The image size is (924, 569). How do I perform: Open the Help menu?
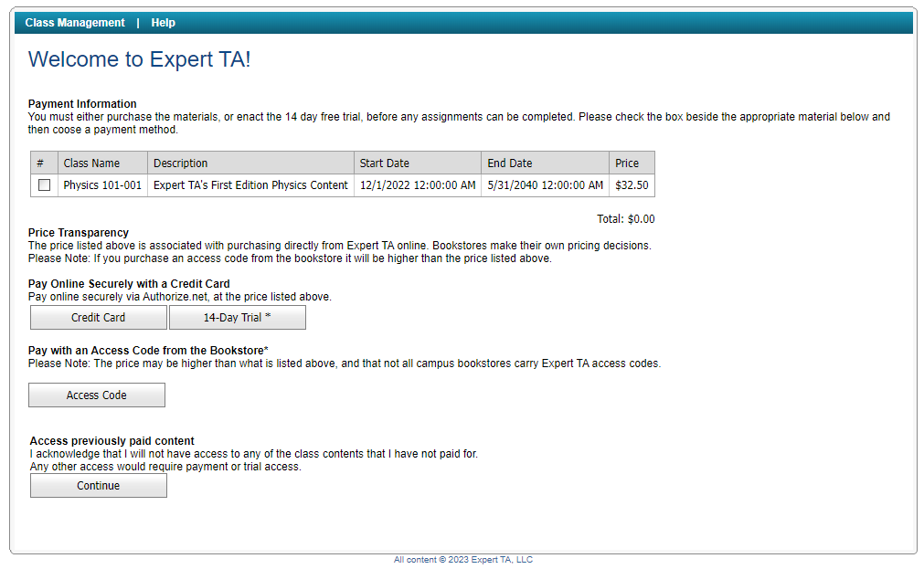[163, 23]
